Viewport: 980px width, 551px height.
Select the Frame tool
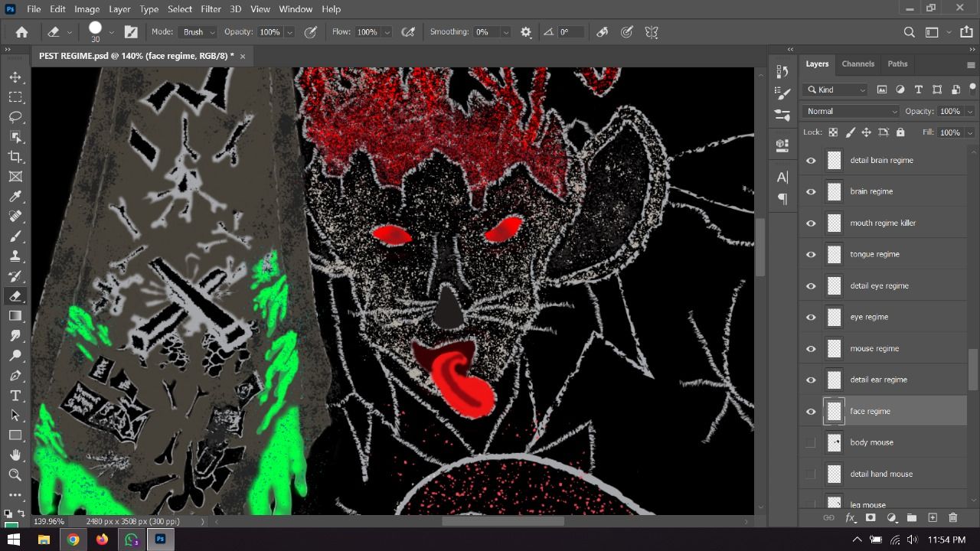[x=15, y=177]
